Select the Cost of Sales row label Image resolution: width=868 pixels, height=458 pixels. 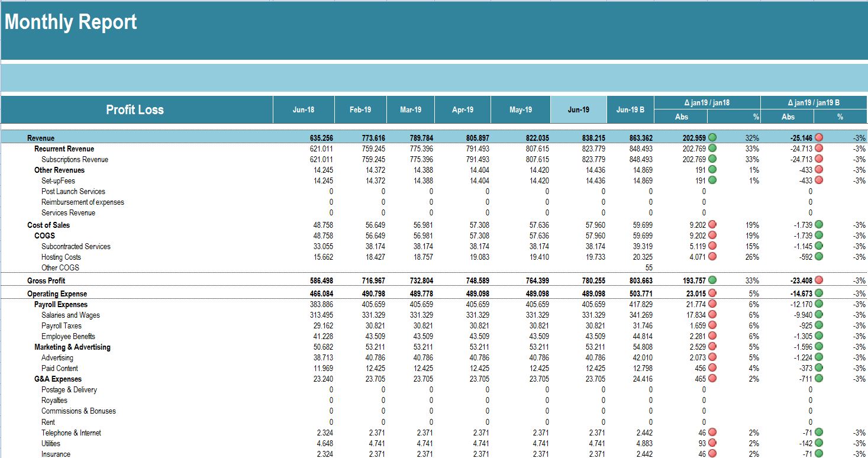pos(49,225)
